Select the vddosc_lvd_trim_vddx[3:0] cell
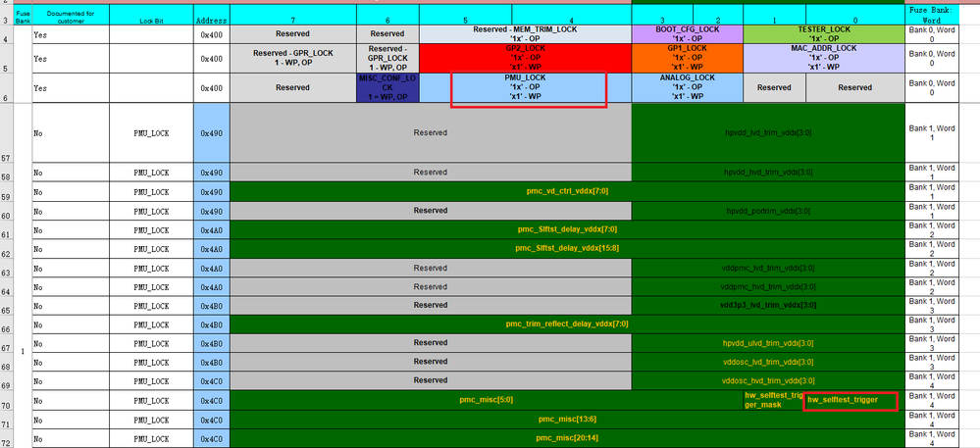Screen dimensions: 980x448 click(x=768, y=362)
